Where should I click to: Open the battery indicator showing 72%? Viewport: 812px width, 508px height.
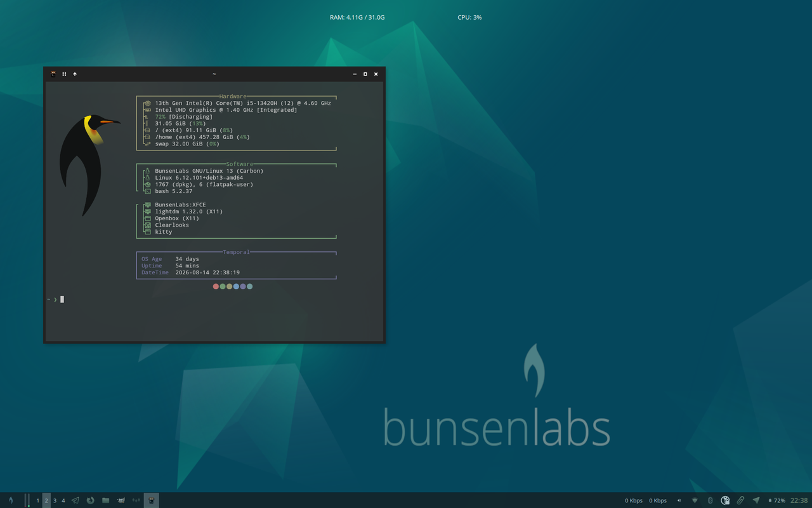point(777,500)
